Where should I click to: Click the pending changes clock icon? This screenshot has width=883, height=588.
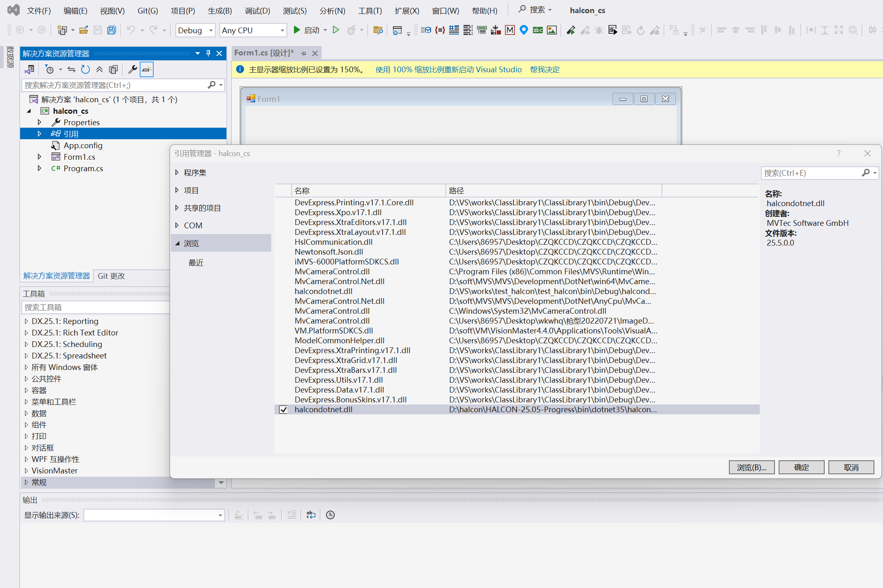pos(49,69)
